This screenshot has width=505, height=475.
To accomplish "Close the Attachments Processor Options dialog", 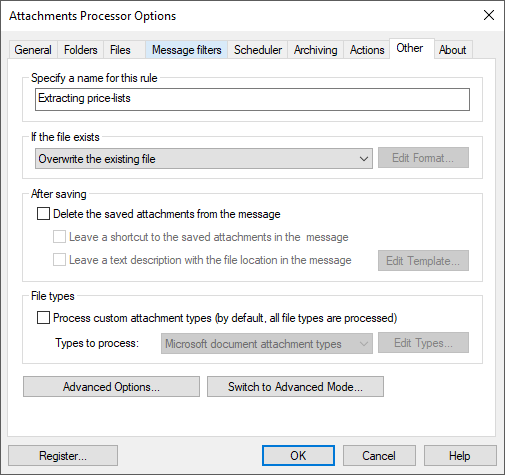I will click(x=489, y=15).
